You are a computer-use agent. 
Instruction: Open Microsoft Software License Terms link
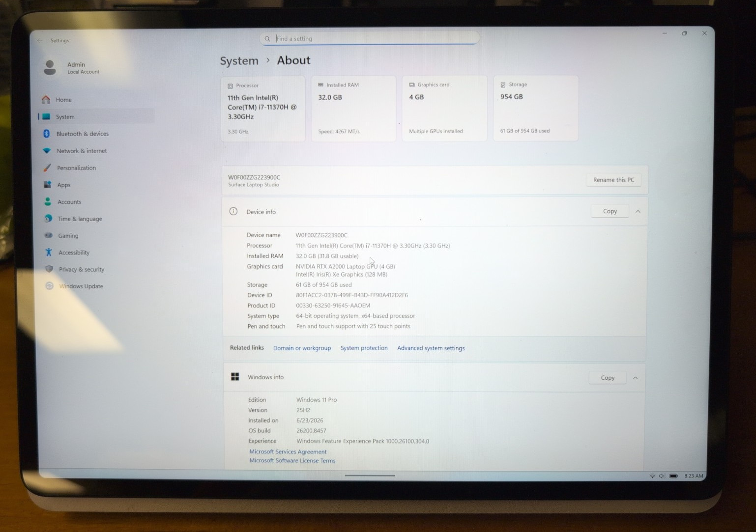point(292,461)
